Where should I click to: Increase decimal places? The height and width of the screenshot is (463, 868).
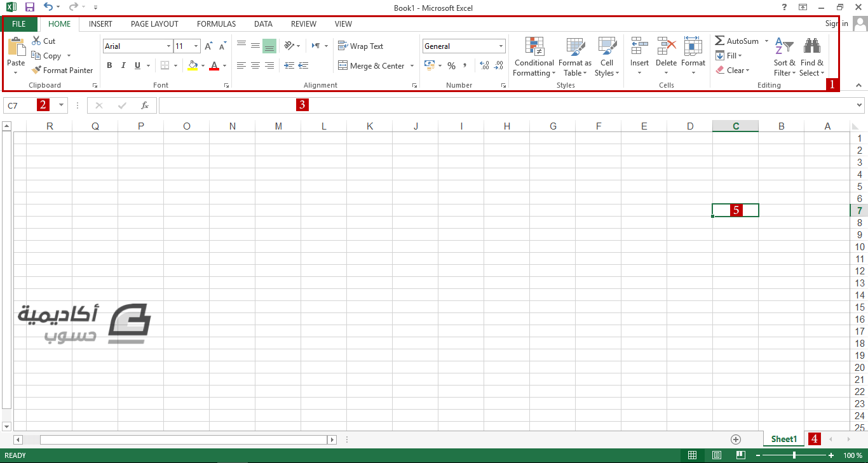click(x=484, y=65)
